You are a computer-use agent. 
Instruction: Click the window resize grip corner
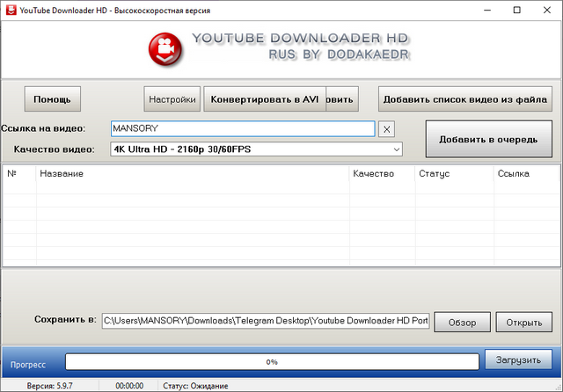point(559,388)
